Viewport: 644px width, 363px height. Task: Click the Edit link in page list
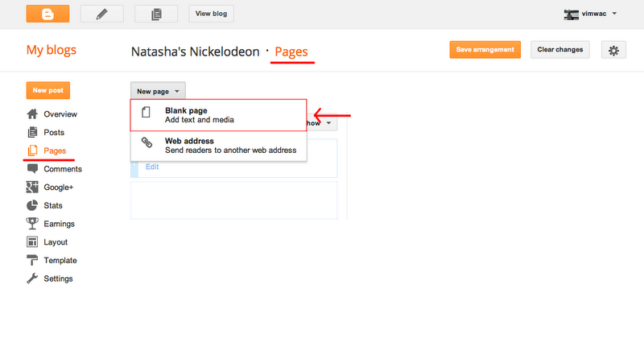click(152, 167)
